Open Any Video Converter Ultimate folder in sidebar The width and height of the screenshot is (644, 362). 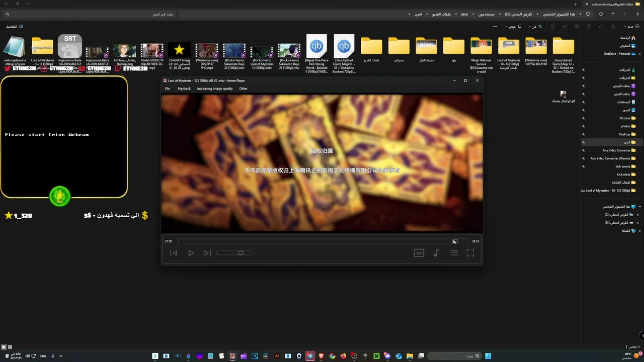point(613,158)
